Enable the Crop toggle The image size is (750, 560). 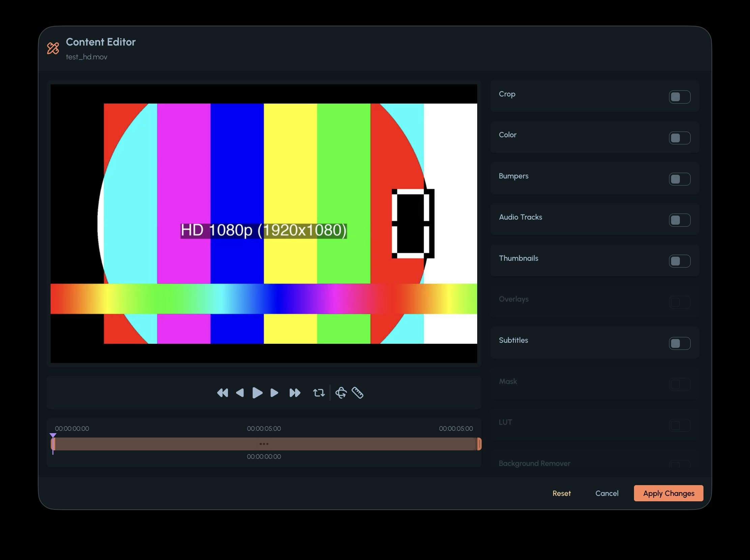pos(680,96)
